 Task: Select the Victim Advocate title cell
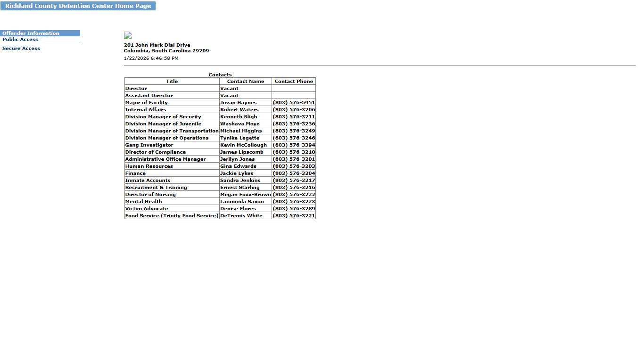tap(147, 209)
